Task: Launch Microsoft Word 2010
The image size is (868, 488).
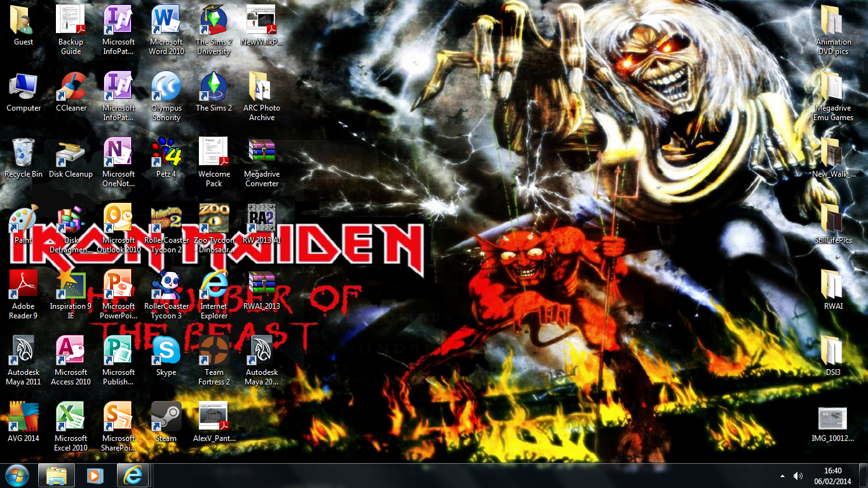Action: 166,31
